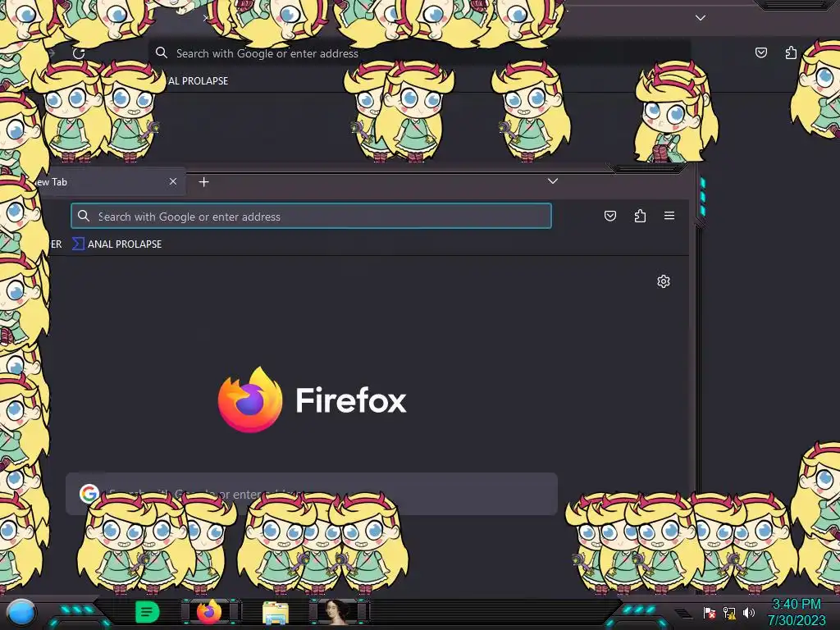Open Extensions in the front Firefox window
This screenshot has height=630, width=840.
640,216
